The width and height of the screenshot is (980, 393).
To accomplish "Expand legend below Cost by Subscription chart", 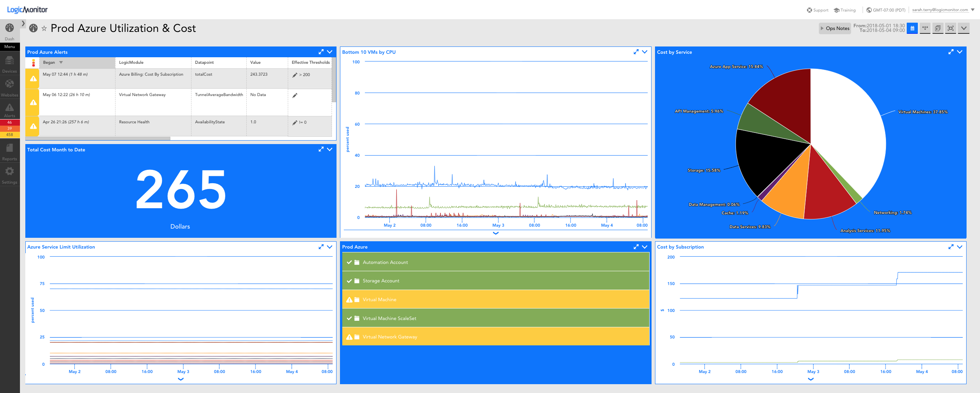I will tap(810, 379).
